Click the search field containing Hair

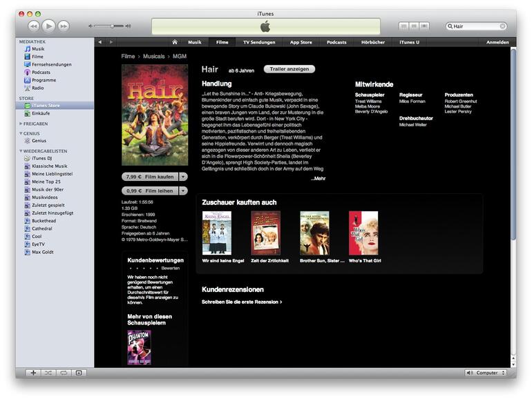(476, 26)
